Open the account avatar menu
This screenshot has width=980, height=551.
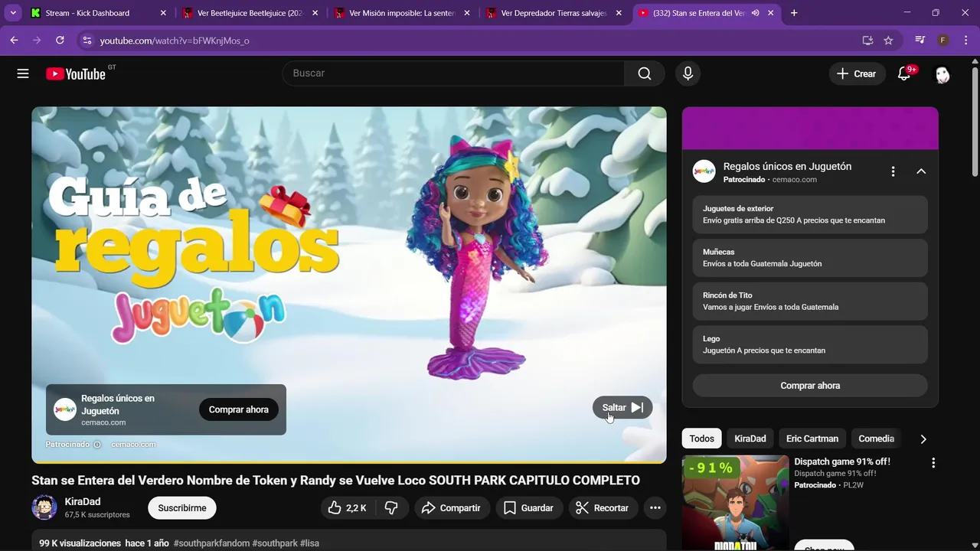click(942, 74)
